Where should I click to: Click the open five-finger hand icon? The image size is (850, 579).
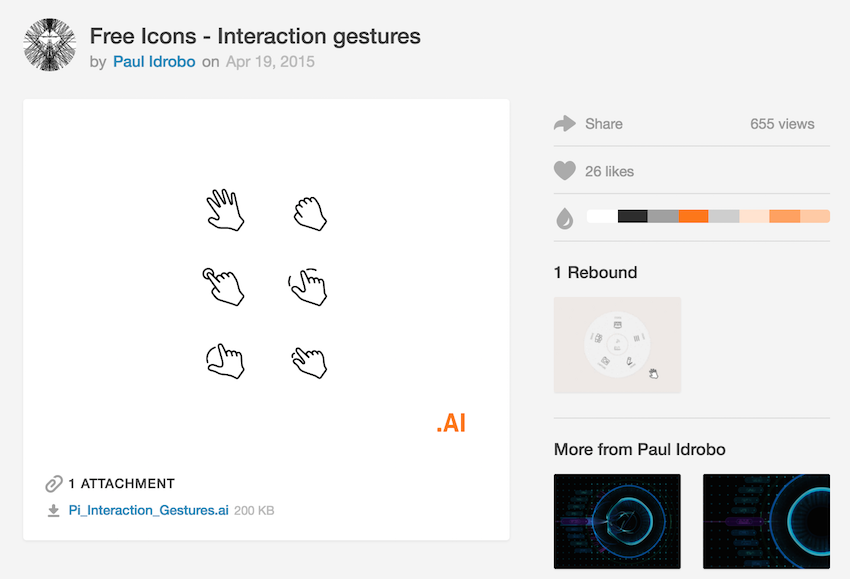coord(225,211)
